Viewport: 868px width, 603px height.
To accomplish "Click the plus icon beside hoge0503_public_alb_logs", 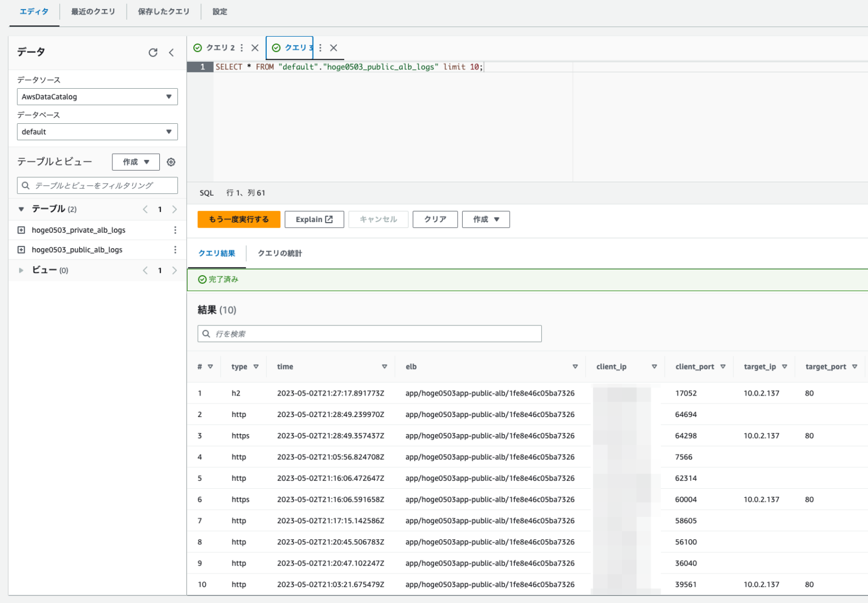I will (x=21, y=249).
